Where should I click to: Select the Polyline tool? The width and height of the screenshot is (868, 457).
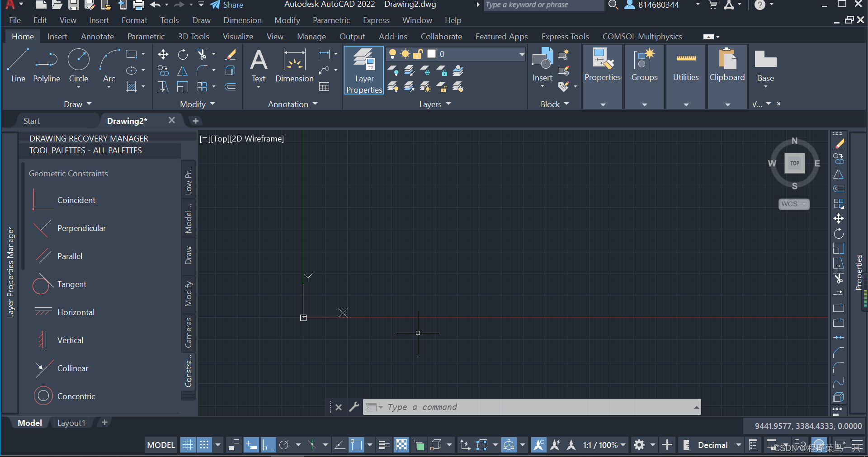(x=47, y=66)
